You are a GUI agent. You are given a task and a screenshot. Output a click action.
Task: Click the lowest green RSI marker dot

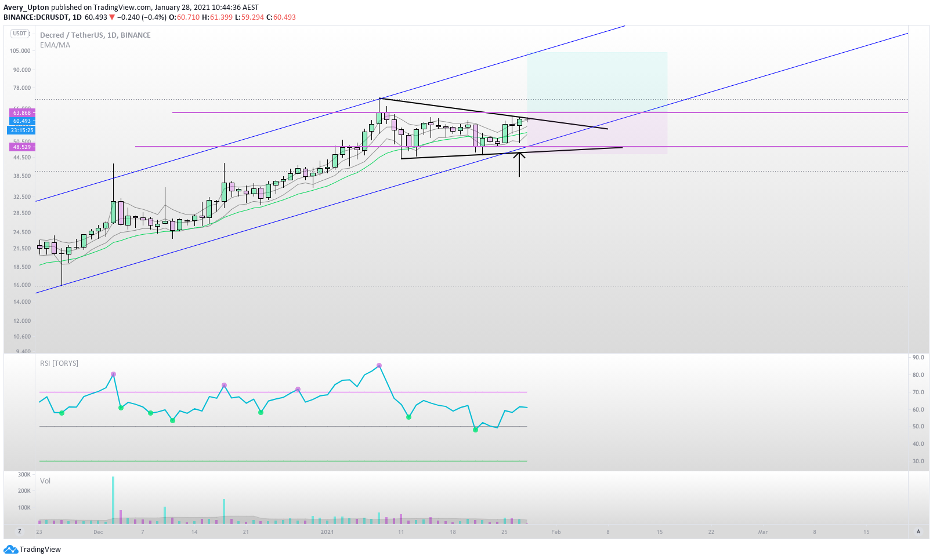(476, 430)
